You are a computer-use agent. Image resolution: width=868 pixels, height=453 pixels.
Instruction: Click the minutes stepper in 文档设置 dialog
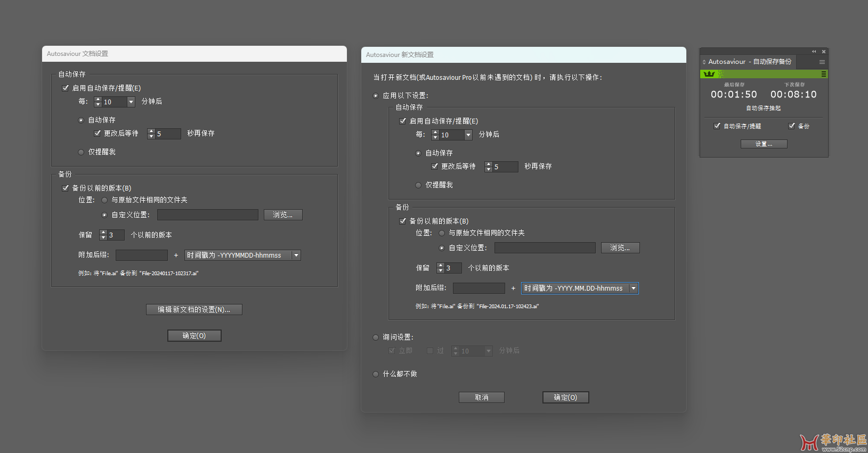(x=98, y=102)
